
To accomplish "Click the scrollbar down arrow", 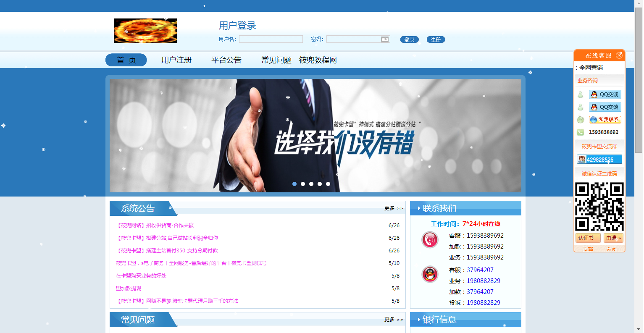I will (639, 329).
